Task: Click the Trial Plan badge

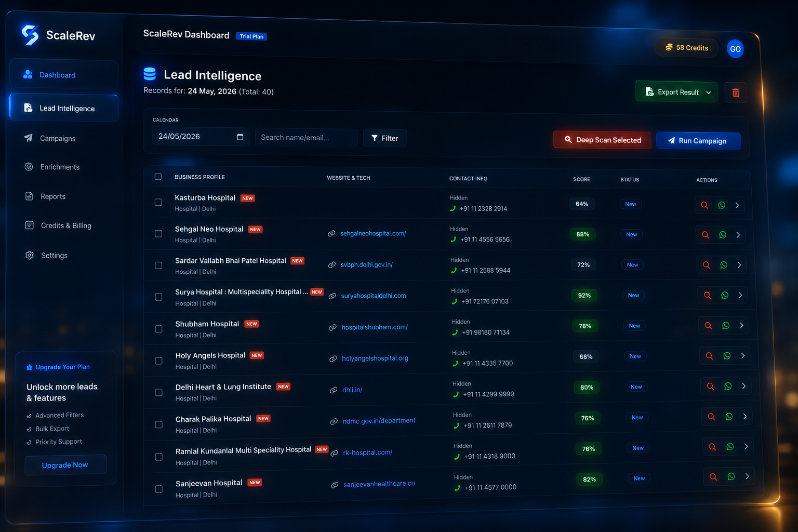Action: tap(251, 36)
